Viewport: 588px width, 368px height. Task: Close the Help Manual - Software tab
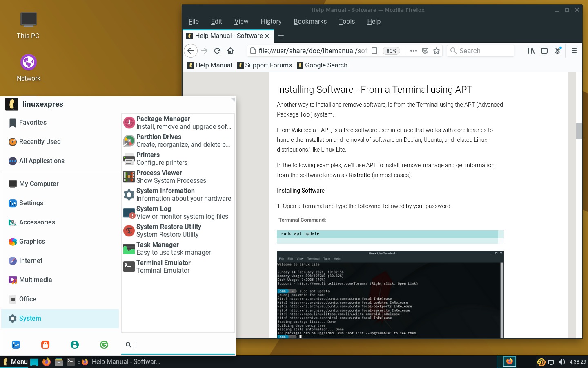[x=267, y=36]
